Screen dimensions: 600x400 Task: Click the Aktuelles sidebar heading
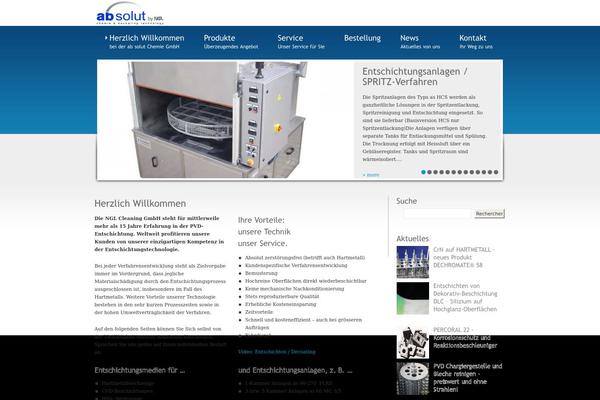(412, 238)
